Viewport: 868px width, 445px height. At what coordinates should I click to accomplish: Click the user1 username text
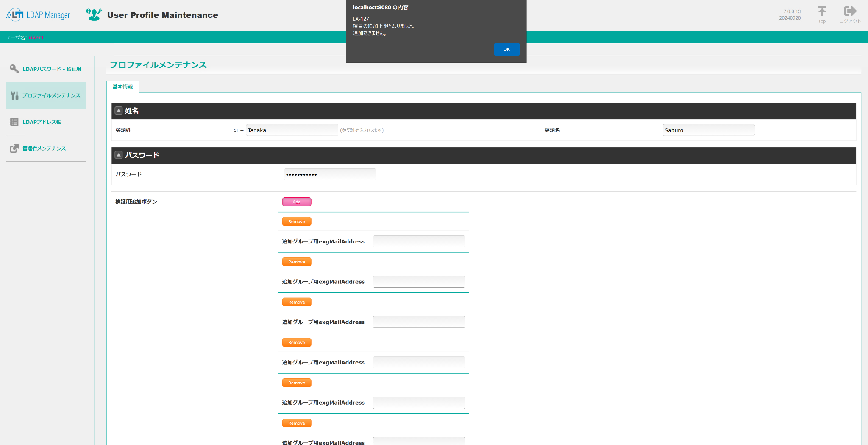pos(36,38)
